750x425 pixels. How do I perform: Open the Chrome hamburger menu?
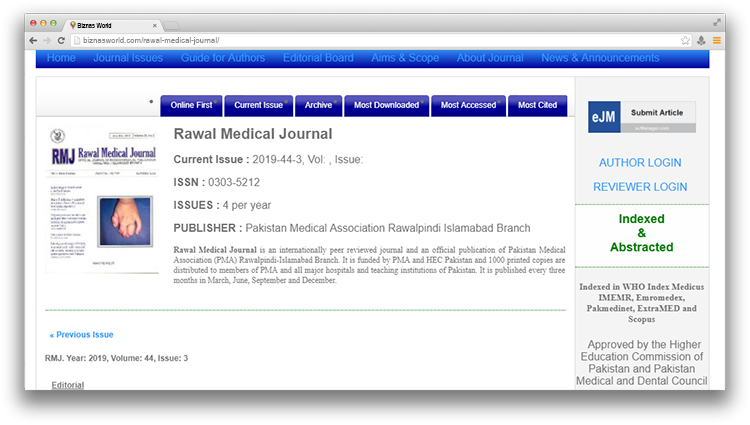716,40
